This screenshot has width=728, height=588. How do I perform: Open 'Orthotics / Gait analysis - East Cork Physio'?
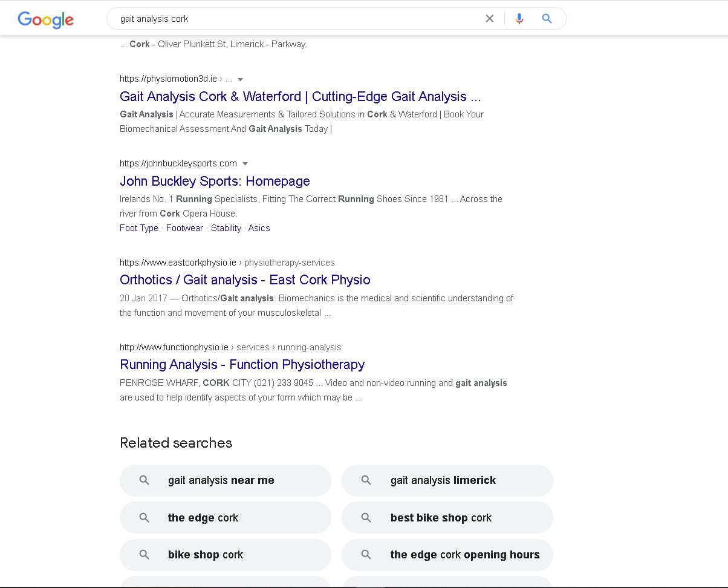(x=245, y=280)
